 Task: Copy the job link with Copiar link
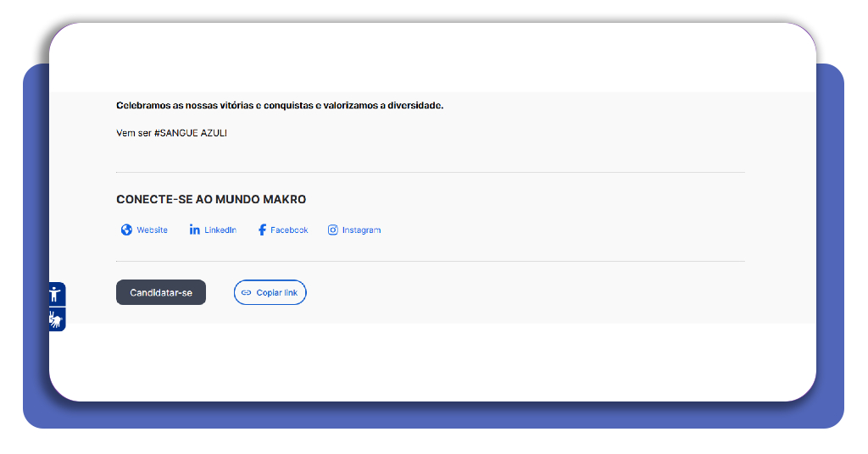tap(270, 292)
